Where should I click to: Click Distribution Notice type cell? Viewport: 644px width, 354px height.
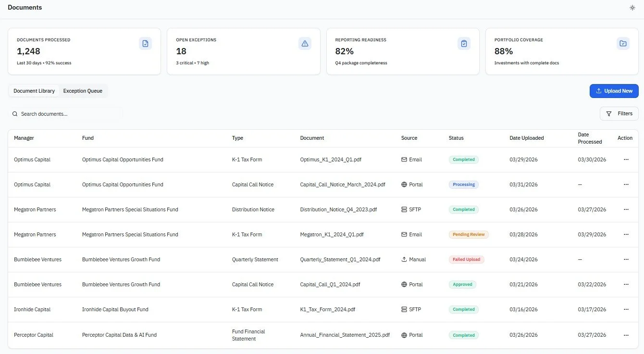click(253, 209)
